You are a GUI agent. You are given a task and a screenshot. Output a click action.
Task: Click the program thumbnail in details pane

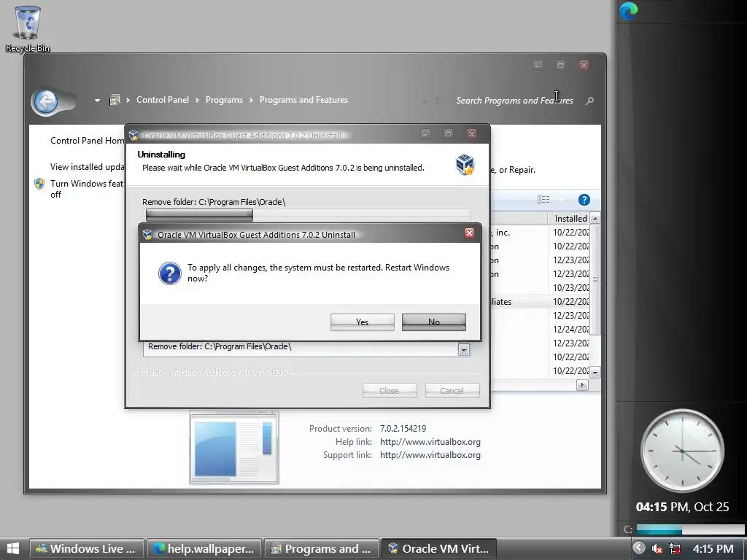click(x=233, y=448)
